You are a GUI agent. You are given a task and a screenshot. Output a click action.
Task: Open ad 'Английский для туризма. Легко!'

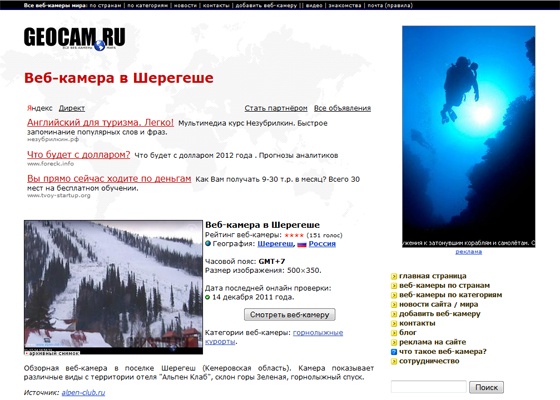[100, 122]
